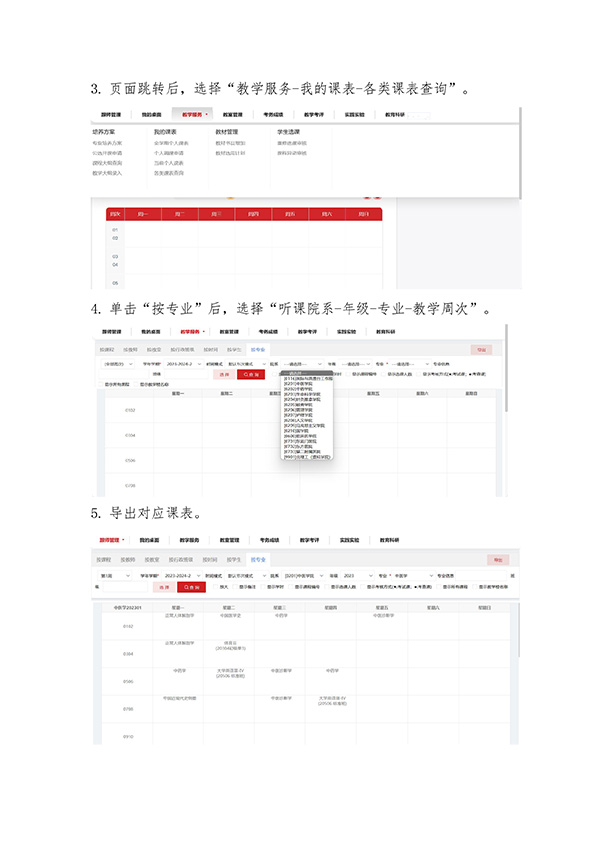Select 个人调课申请 in the 我的课表 column

click(x=169, y=153)
